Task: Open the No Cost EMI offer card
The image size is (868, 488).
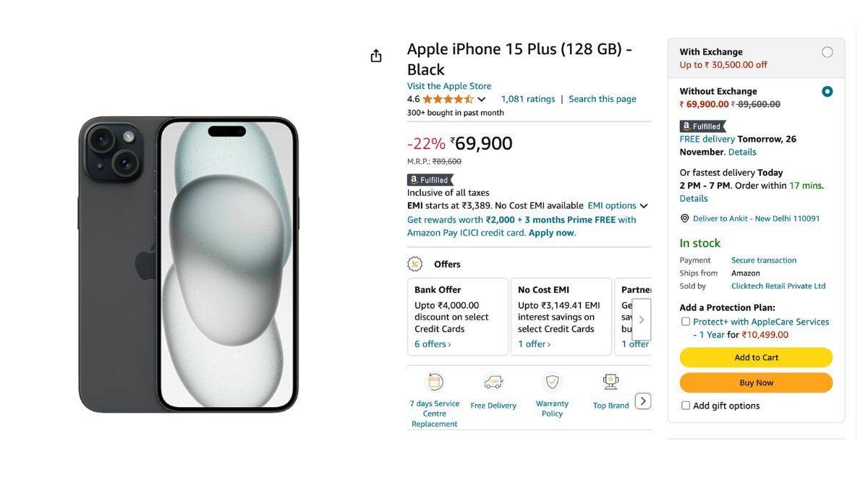Action: (561, 317)
